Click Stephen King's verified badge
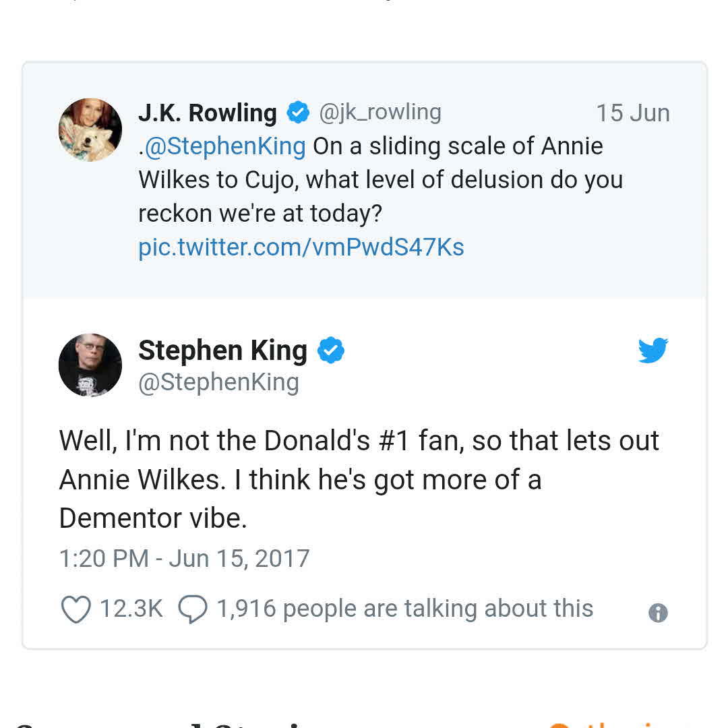Screen dimensions: 728x728 point(331,350)
